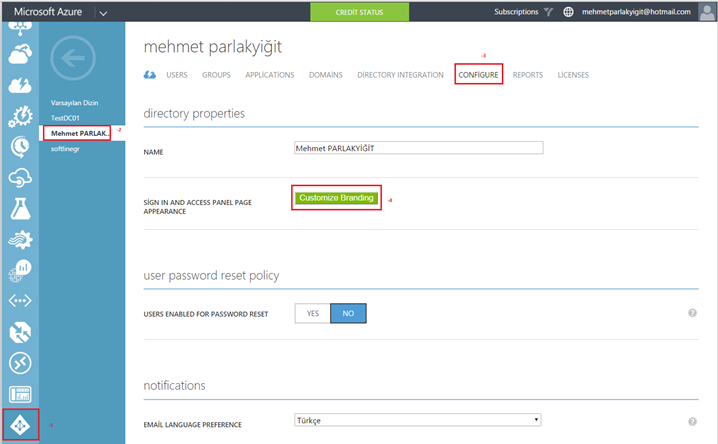Image resolution: width=718 pixels, height=444 pixels.
Task: Open the Management Services panel sidebar icon
Action: [x=20, y=394]
